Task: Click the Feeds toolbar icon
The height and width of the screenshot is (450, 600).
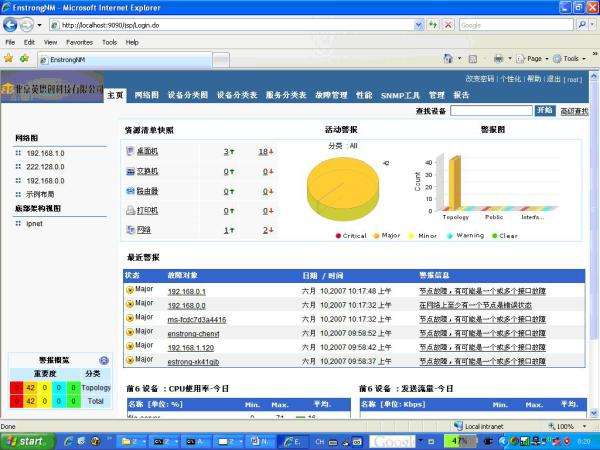Action: 473,59
